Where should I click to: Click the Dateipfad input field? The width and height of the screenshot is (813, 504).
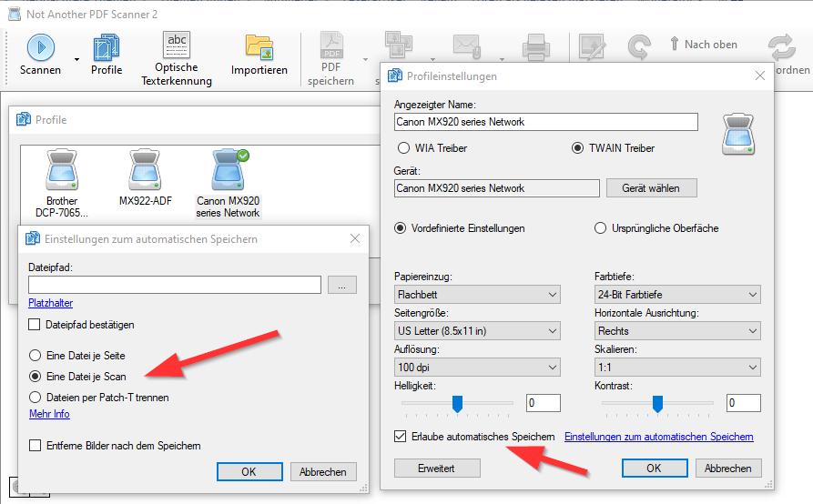click(175, 285)
